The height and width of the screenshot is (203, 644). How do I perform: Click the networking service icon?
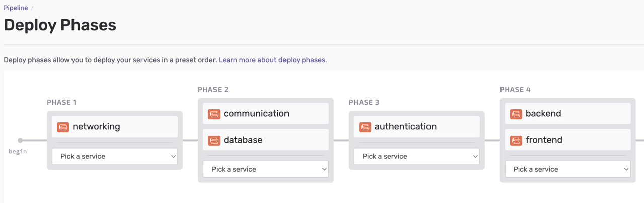click(63, 127)
